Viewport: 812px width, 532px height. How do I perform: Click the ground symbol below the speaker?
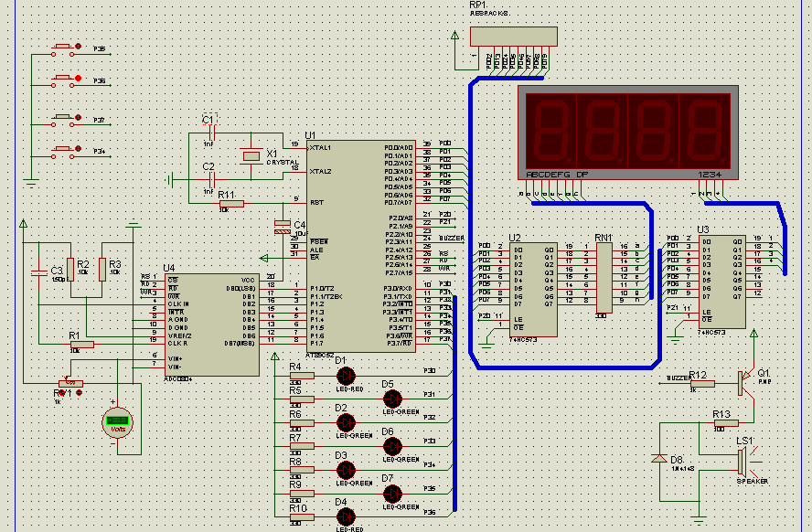point(699,522)
